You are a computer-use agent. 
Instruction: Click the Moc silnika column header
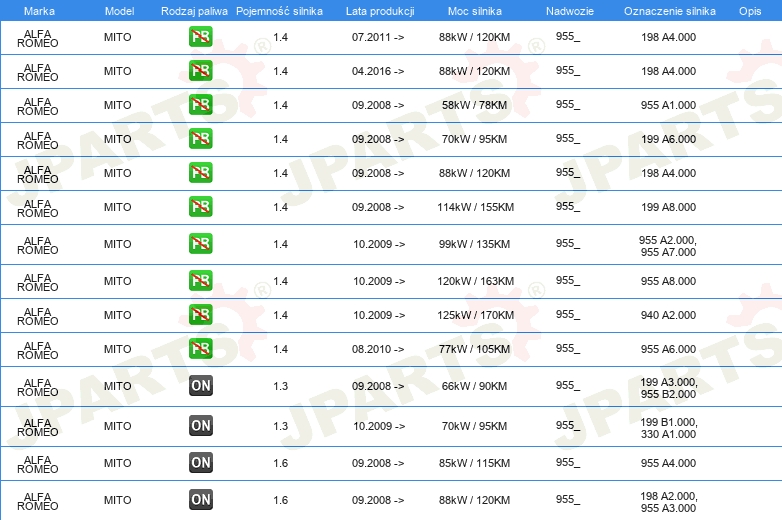click(475, 11)
